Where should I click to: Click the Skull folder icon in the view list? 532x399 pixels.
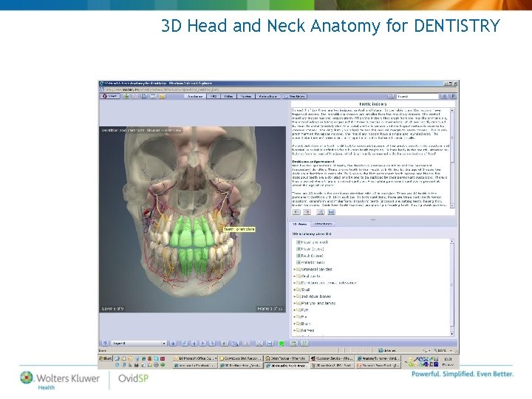pyautogui.click(x=299, y=290)
